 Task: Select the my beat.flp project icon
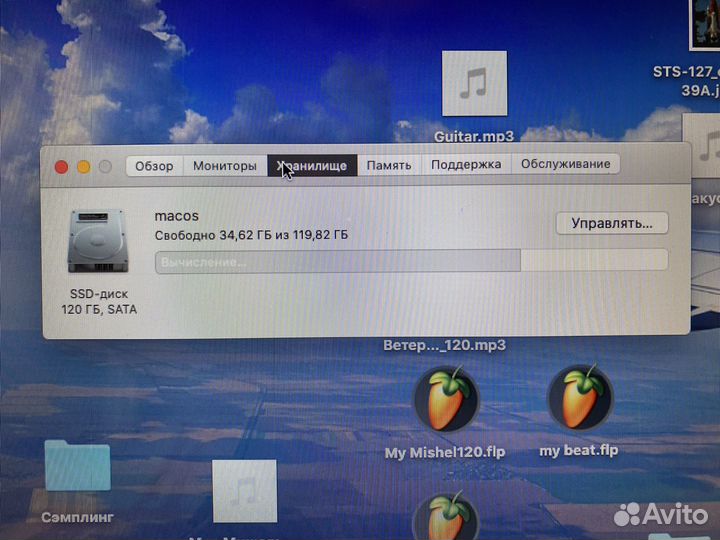(x=580, y=397)
